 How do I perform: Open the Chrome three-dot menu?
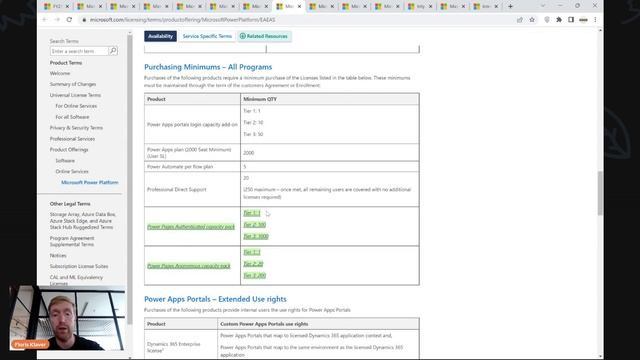coord(595,20)
